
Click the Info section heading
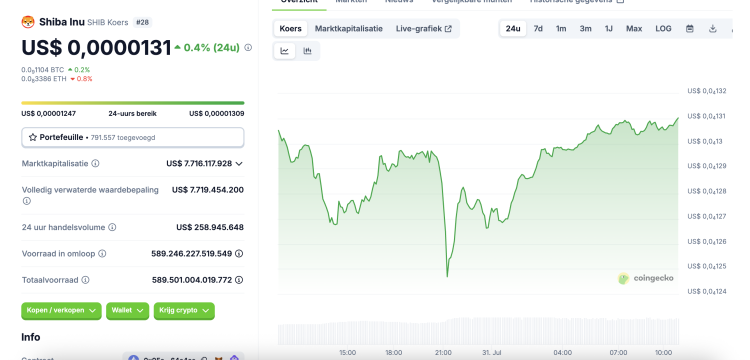tap(31, 337)
